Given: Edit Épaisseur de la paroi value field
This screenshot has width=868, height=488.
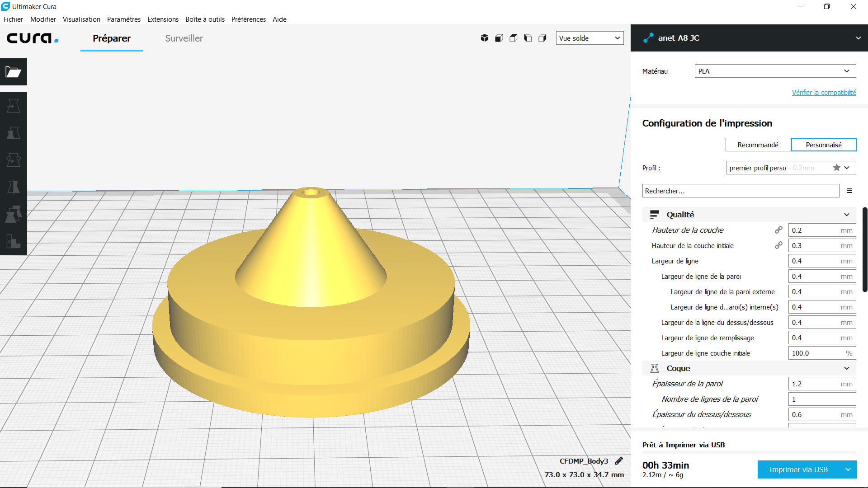Looking at the screenshot, I should click(822, 384).
